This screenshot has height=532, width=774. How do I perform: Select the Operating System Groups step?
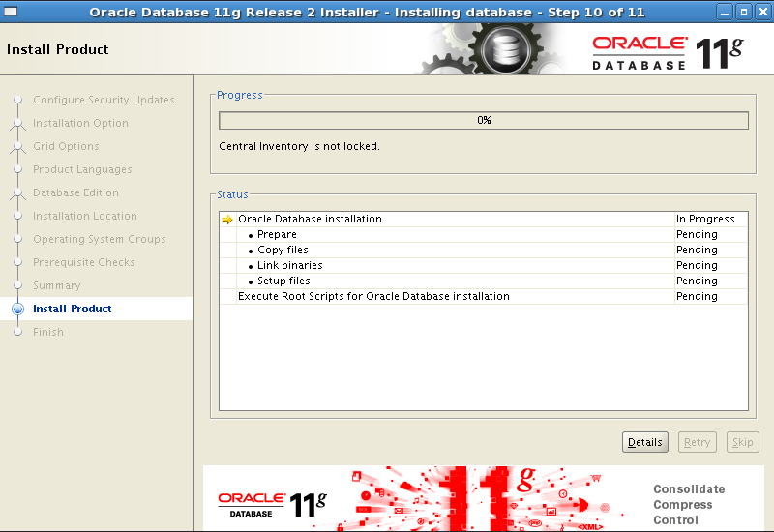[100, 239]
